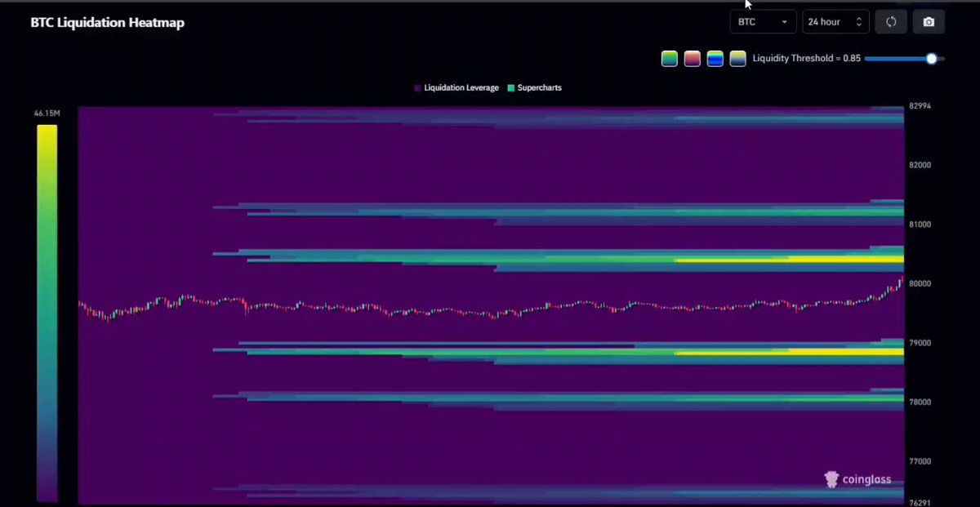980x507 pixels.
Task: Toggle the Liquidation Leverage legend series
Action: (457, 87)
